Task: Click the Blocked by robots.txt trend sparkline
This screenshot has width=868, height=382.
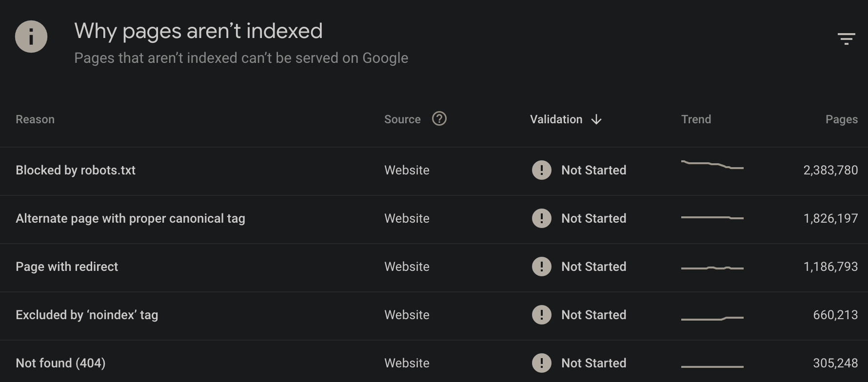Action: pyautogui.click(x=712, y=165)
